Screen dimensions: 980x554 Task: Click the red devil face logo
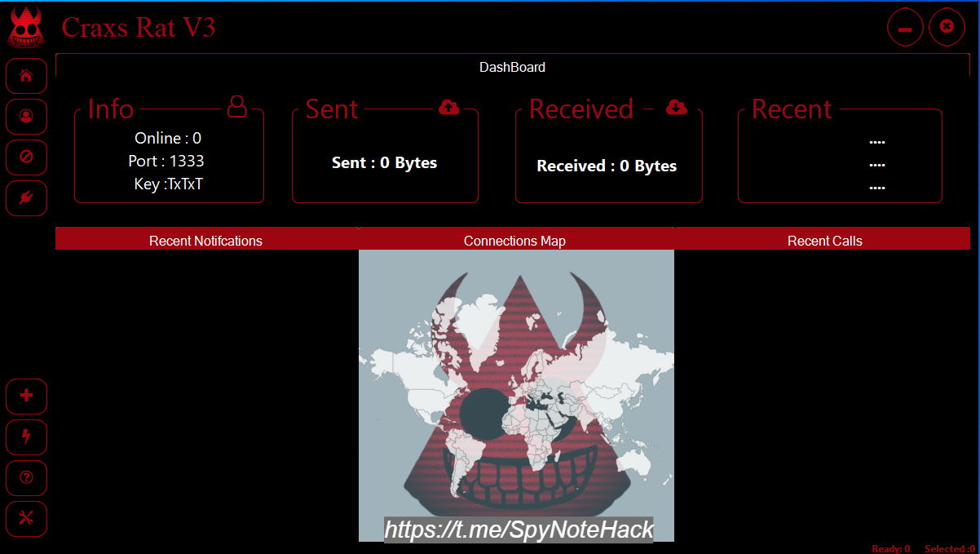point(27,27)
